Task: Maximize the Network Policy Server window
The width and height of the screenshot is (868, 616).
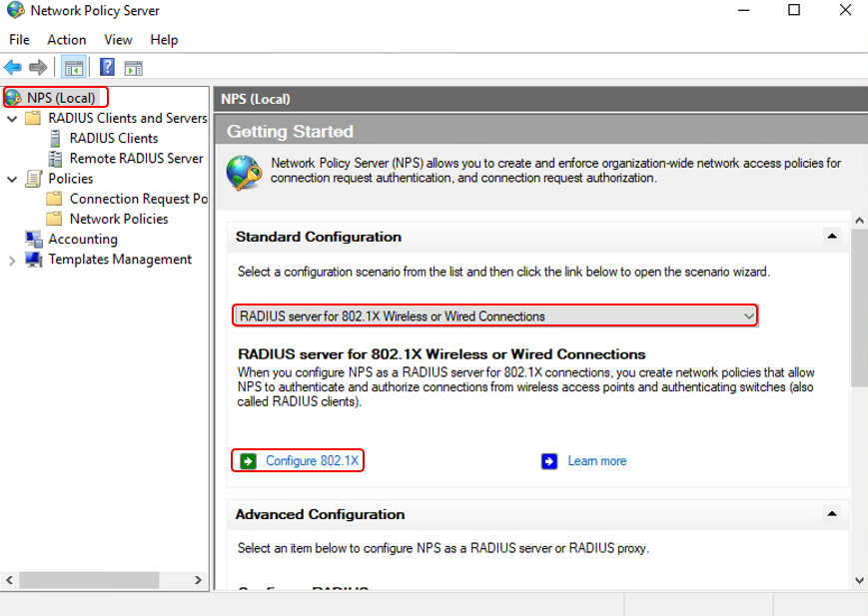Action: 794,10
